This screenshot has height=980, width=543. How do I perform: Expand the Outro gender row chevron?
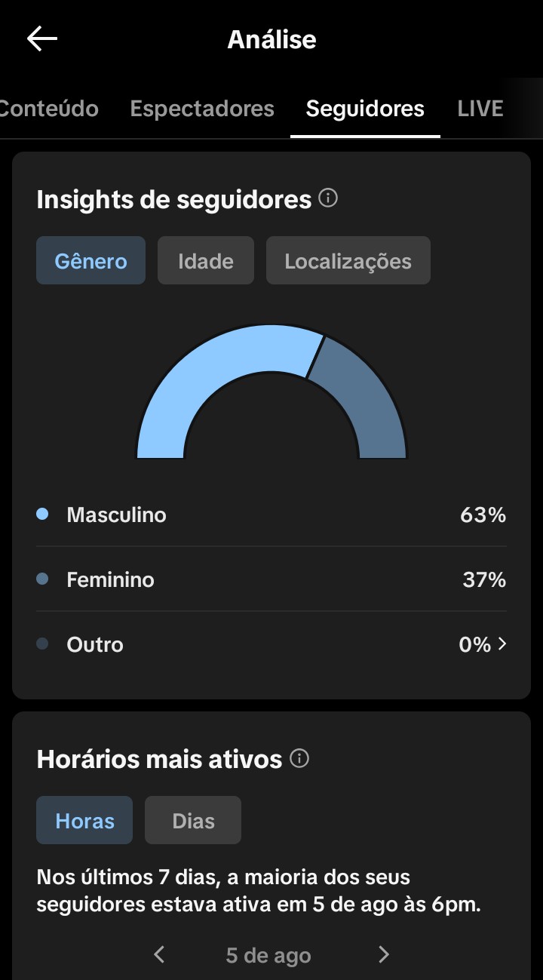[503, 644]
